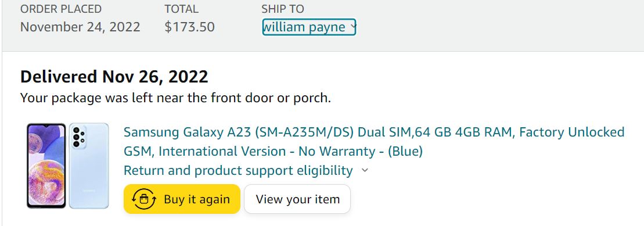Open Return and product support eligibility link
The image size is (644, 226).
tap(238, 171)
